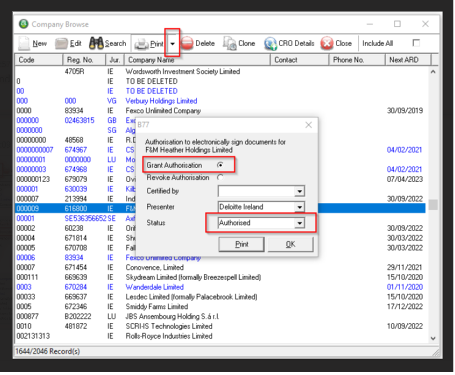This screenshot has width=455, height=375.
Task: Click the binoculars Search icon
Action: pyautogui.click(x=96, y=43)
